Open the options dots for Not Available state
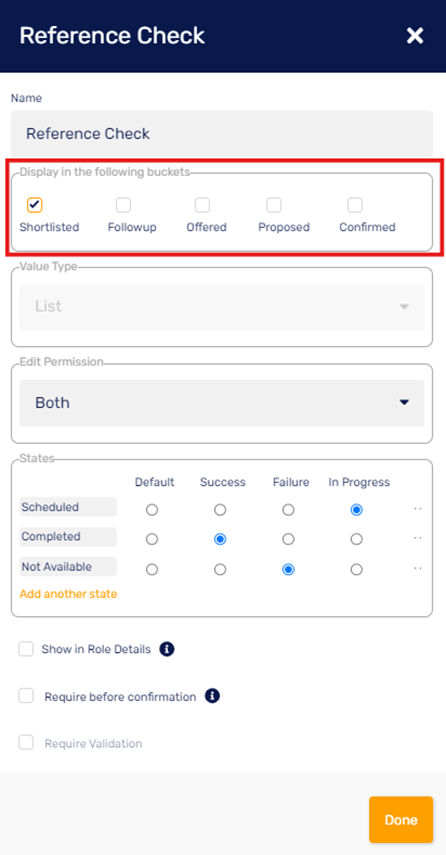Image resolution: width=446 pixels, height=855 pixels. coord(418,568)
